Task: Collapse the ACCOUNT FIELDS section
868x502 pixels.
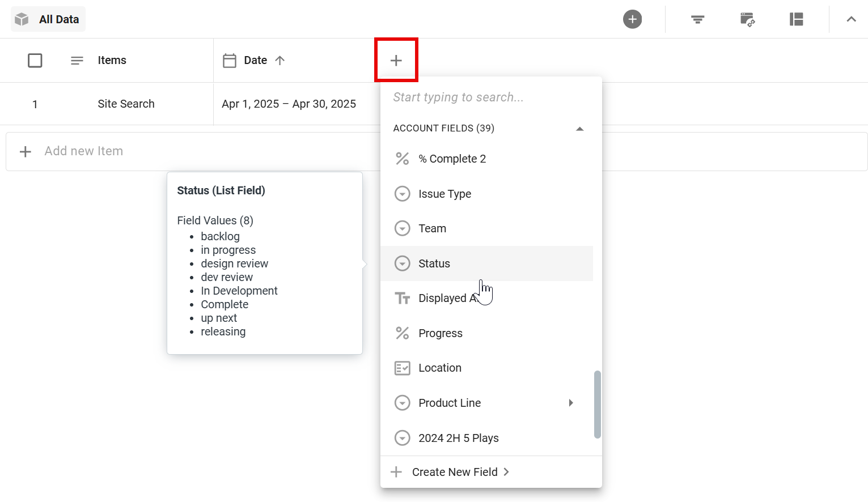Action: pyautogui.click(x=579, y=129)
